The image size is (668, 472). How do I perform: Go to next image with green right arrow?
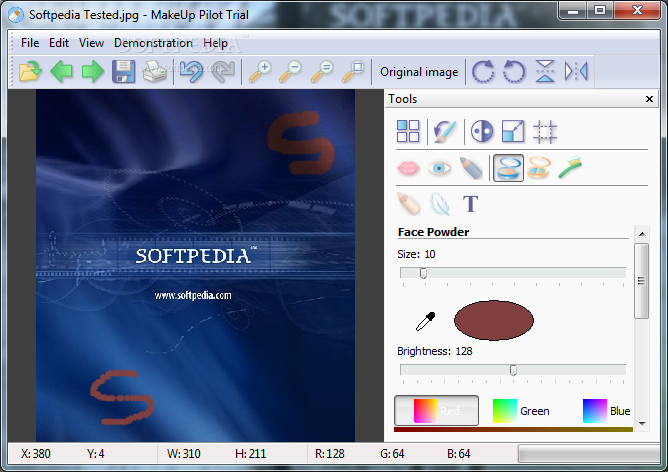tap(92, 71)
